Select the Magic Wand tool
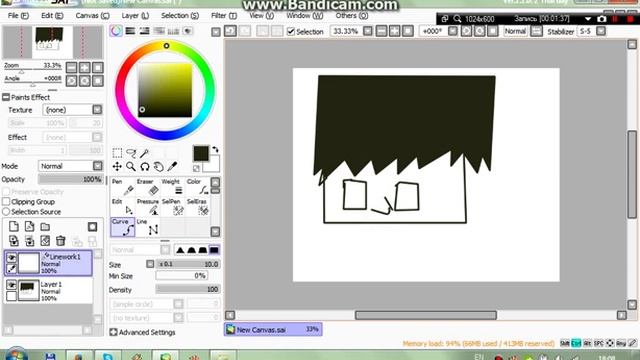Image resolution: width=640 pixels, height=360 pixels. pyautogui.click(x=144, y=153)
